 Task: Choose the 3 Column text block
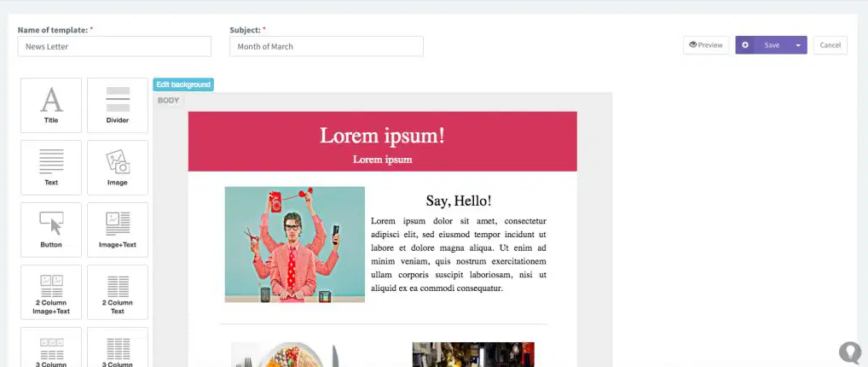point(118,347)
